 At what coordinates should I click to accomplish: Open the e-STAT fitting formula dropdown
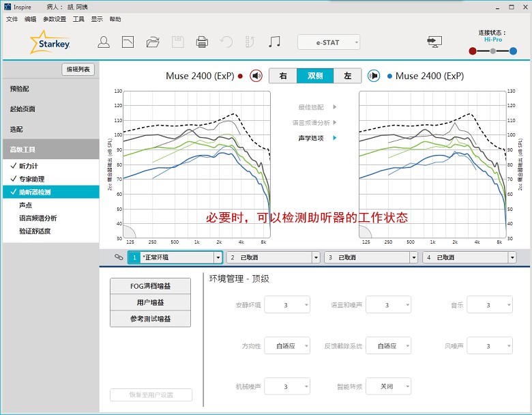pyautogui.click(x=329, y=42)
